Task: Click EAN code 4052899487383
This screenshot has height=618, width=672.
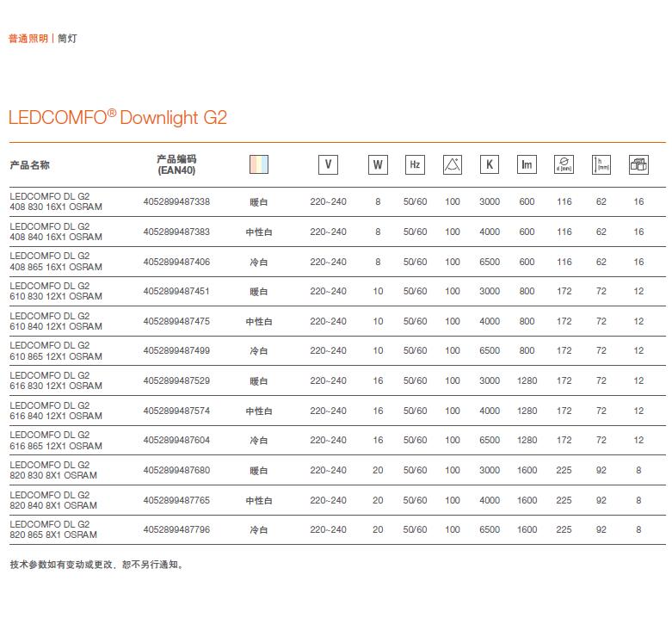Action: click(x=176, y=232)
